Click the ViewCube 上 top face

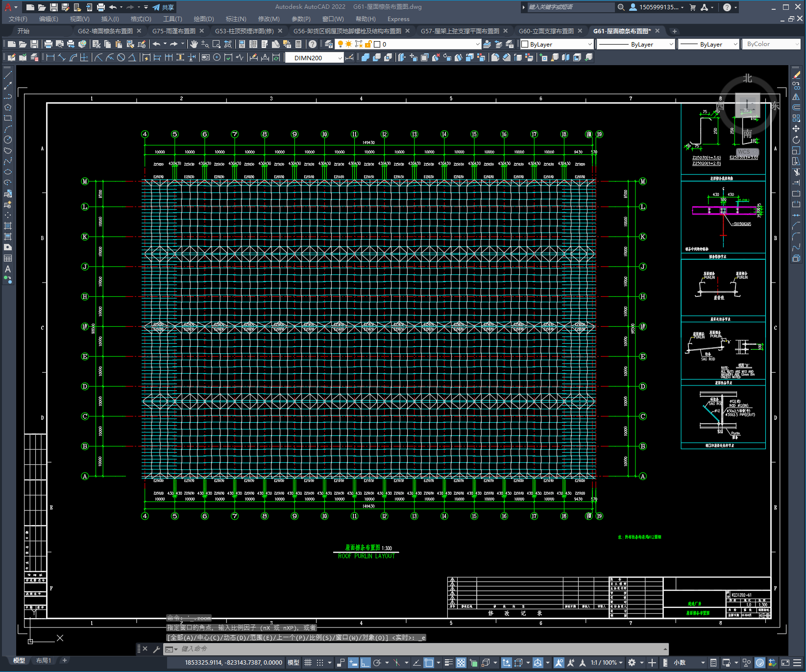[747, 105]
